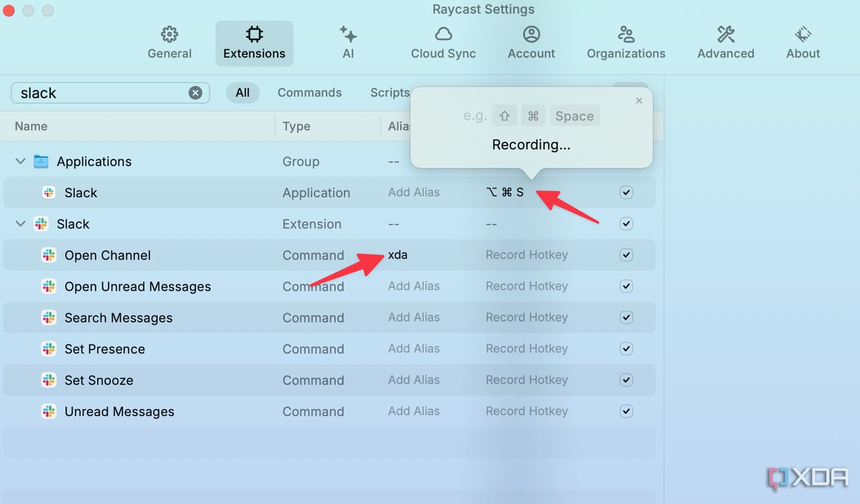Click Slack application row icon
Image resolution: width=860 pixels, height=504 pixels.
click(49, 192)
